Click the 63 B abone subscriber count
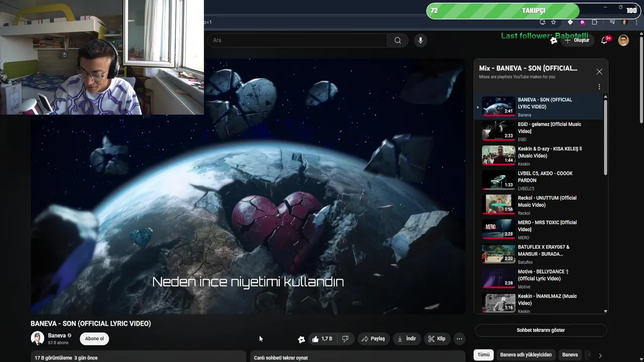The width and height of the screenshot is (644, 362). [58, 343]
